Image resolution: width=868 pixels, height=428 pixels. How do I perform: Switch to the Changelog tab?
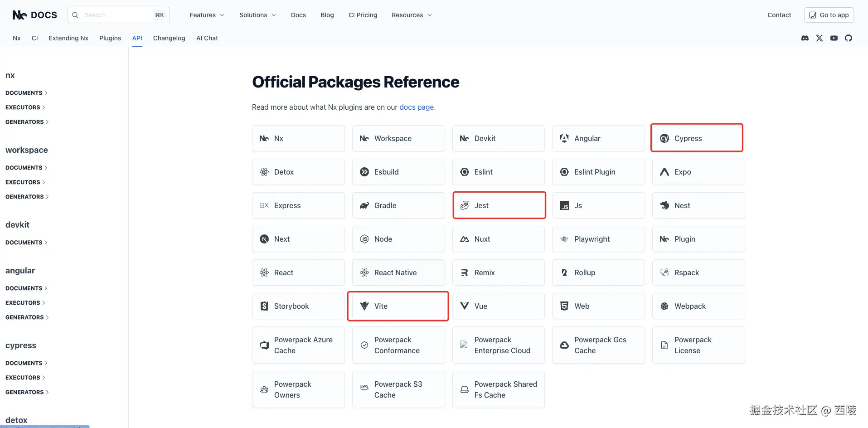click(169, 38)
